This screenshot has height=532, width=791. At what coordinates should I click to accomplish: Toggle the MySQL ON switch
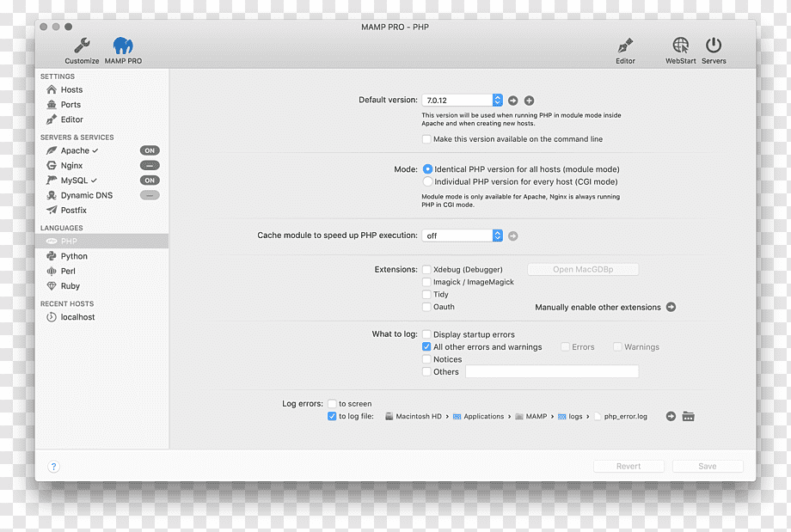(150, 180)
